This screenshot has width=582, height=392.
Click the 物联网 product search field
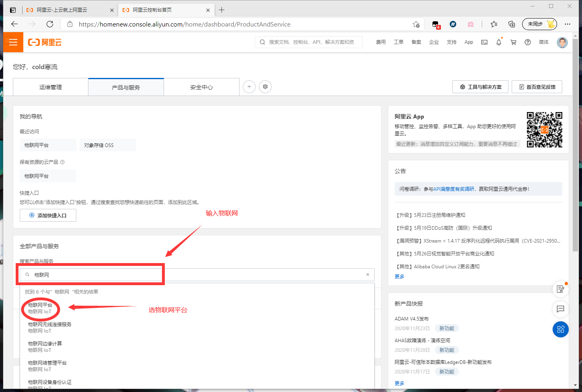coord(197,275)
